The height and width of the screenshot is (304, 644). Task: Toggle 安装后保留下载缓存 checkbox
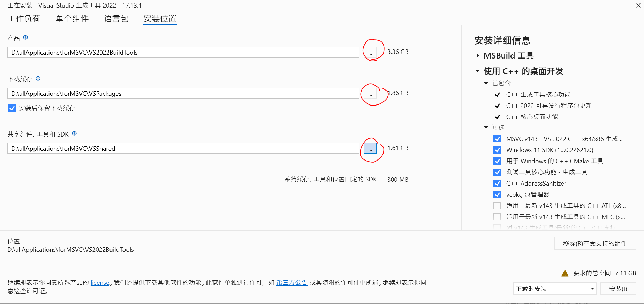[12, 108]
